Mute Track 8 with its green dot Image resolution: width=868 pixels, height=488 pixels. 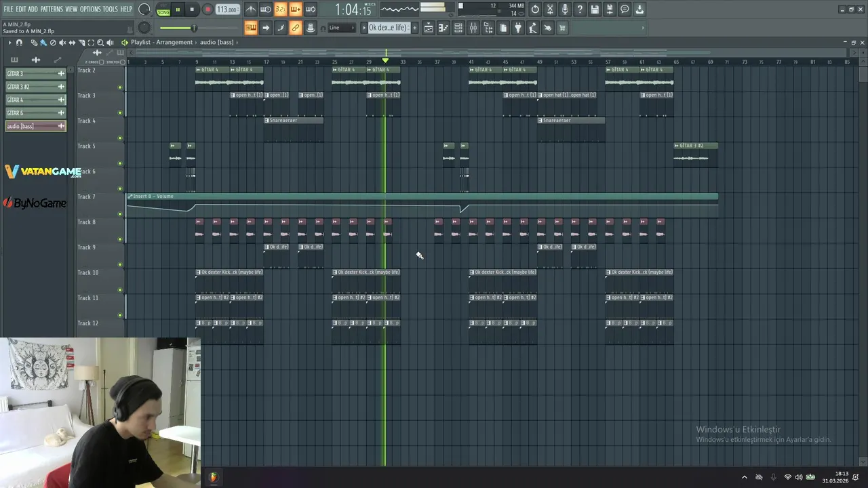pos(121,239)
